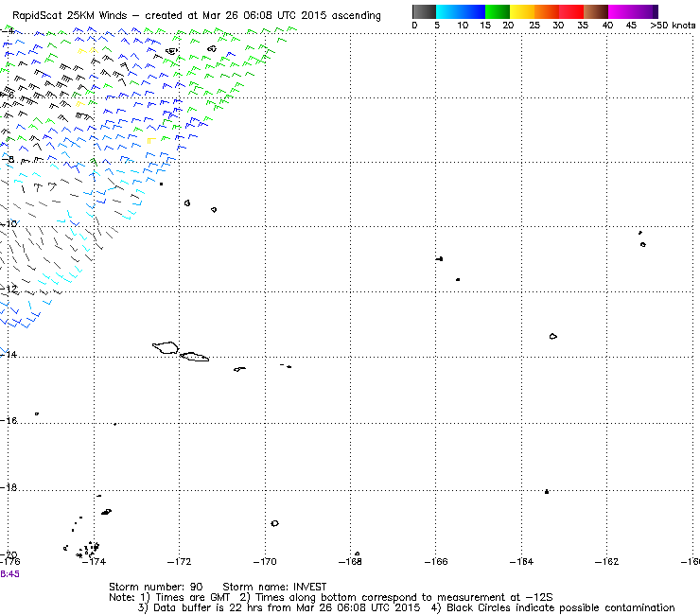Click the 'Black Circles indicate possible contamination' note
This screenshot has width=700, height=615.
(x=561, y=607)
